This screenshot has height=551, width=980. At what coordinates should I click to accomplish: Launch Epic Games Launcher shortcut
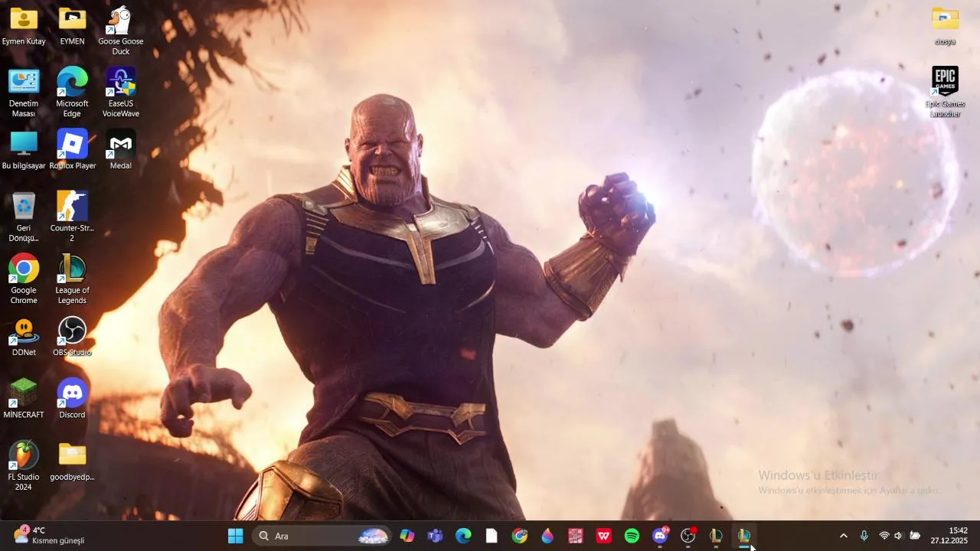click(x=945, y=93)
